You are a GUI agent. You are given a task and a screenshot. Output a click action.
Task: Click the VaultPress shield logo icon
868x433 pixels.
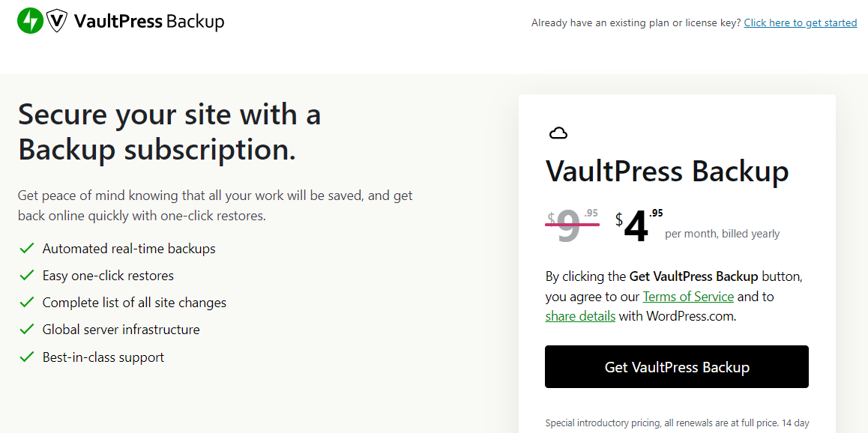56,21
